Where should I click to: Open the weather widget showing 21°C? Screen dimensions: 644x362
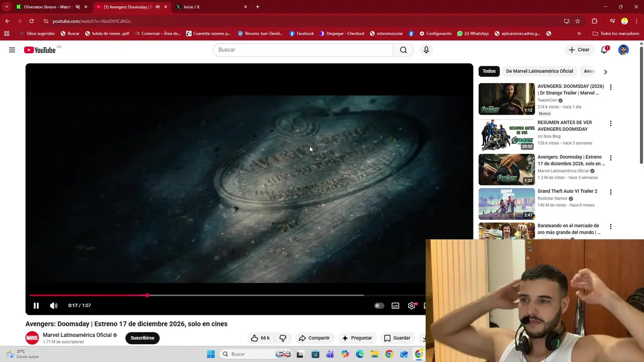pyautogui.click(x=23, y=354)
